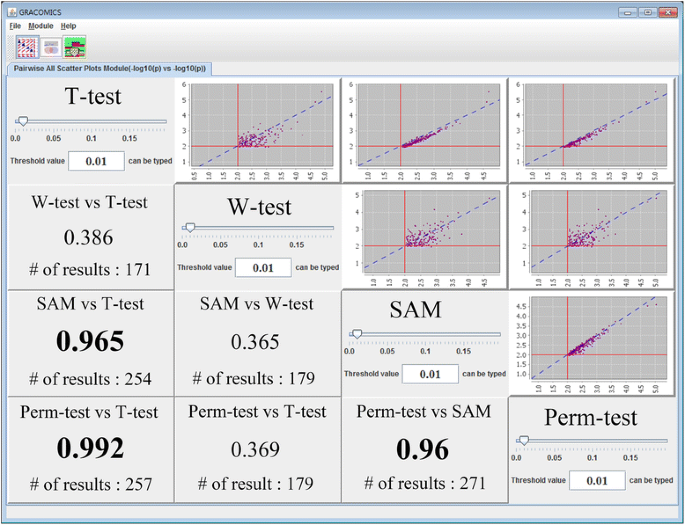This screenshot has height=525, width=685.
Task: Click the SAM threshold value text box
Action: coord(430,374)
